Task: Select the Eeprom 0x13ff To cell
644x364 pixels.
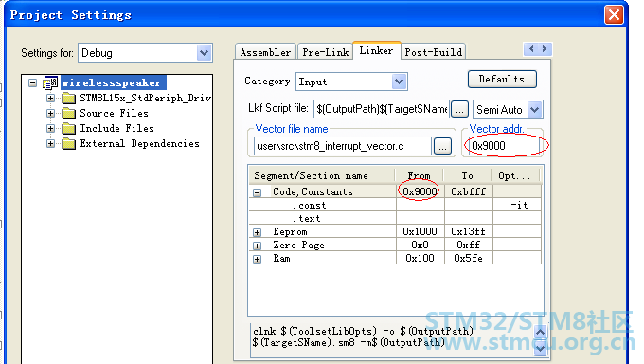Action: coord(468,231)
